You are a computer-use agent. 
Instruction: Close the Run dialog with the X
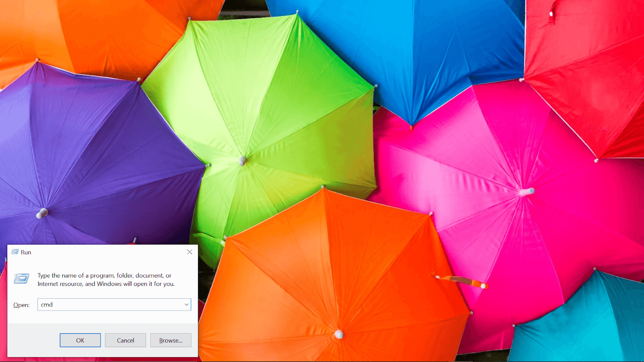(x=190, y=252)
